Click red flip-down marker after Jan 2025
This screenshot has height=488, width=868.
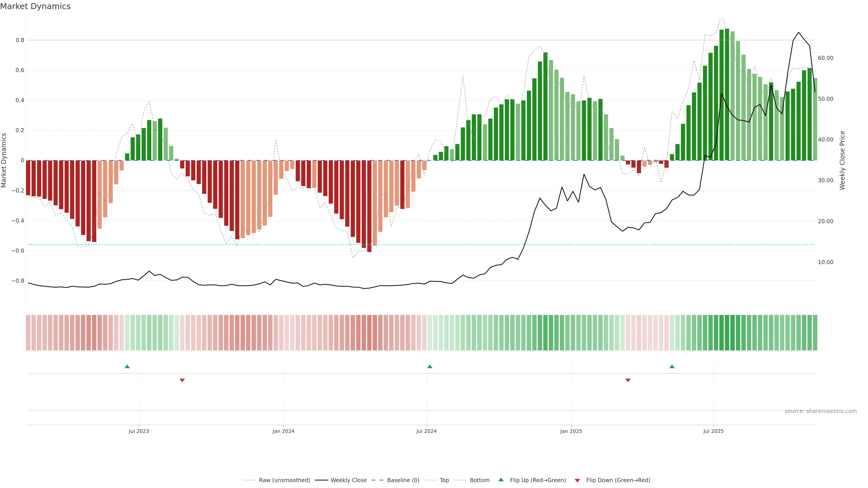click(x=628, y=380)
